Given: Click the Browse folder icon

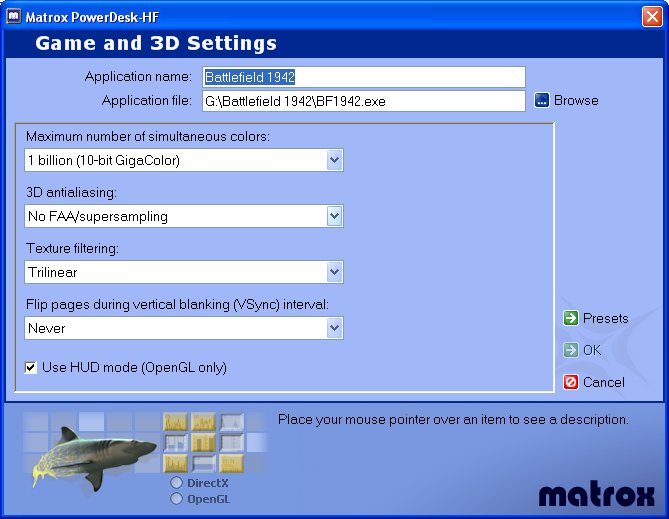Looking at the screenshot, I should click(541, 101).
